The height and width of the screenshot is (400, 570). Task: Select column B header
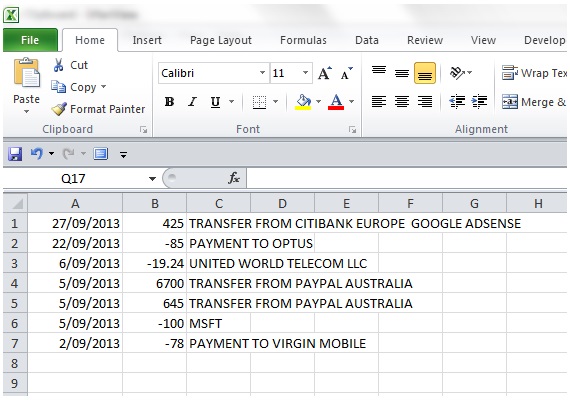(x=154, y=203)
